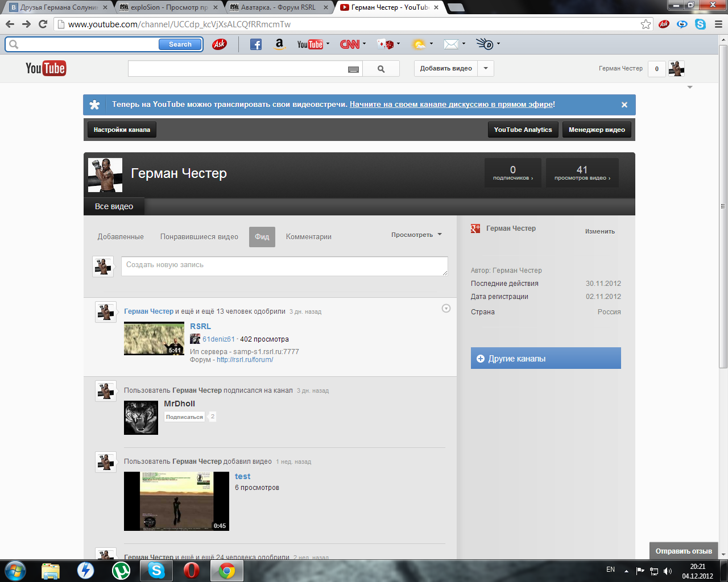Screen dimensions: 728x582
Task: Expand the games dice dropdown arrow
Action: 398,44
